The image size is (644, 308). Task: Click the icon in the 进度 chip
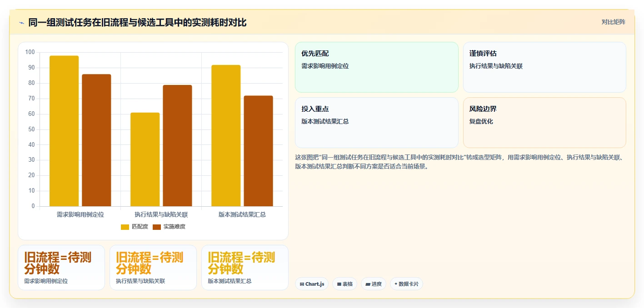pyautogui.click(x=368, y=284)
